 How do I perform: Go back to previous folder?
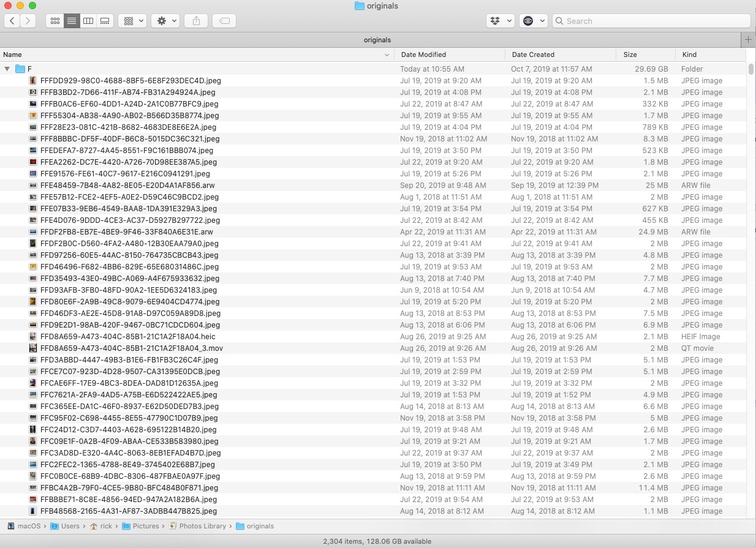(12, 21)
